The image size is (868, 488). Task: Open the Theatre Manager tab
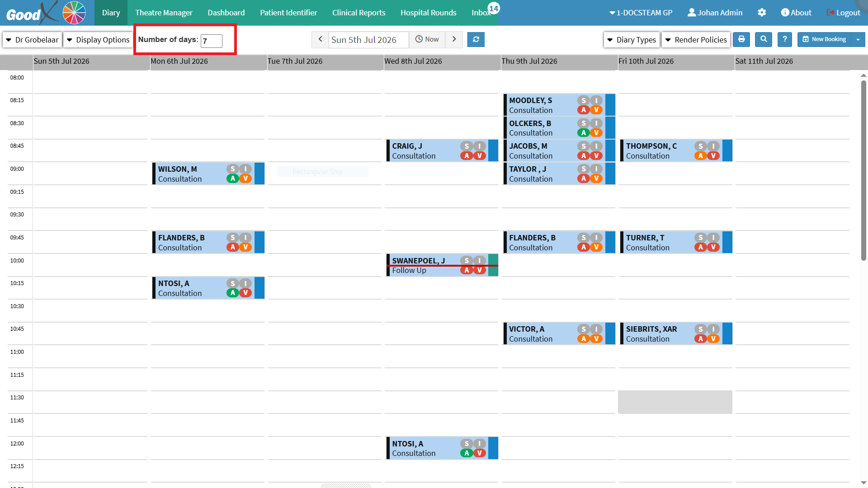pos(164,13)
